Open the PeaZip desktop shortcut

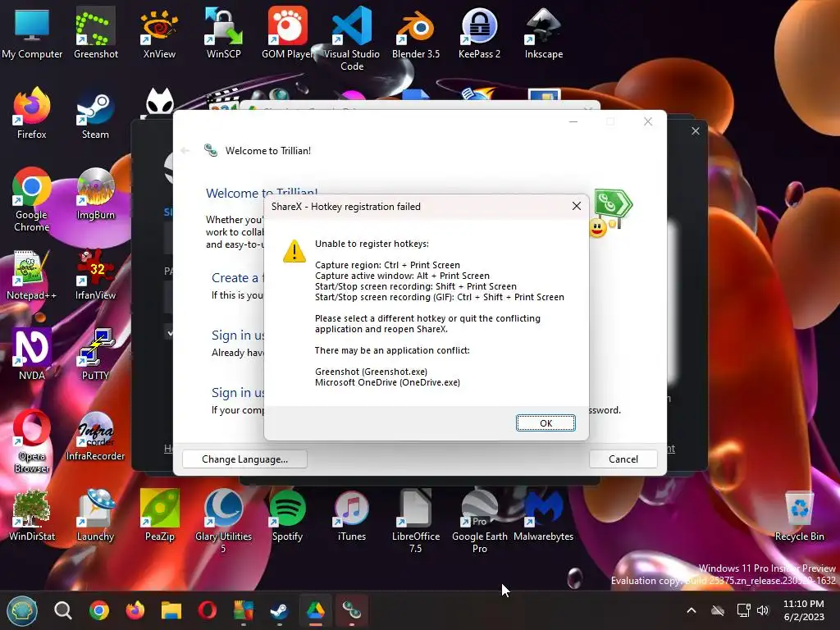[x=159, y=515]
